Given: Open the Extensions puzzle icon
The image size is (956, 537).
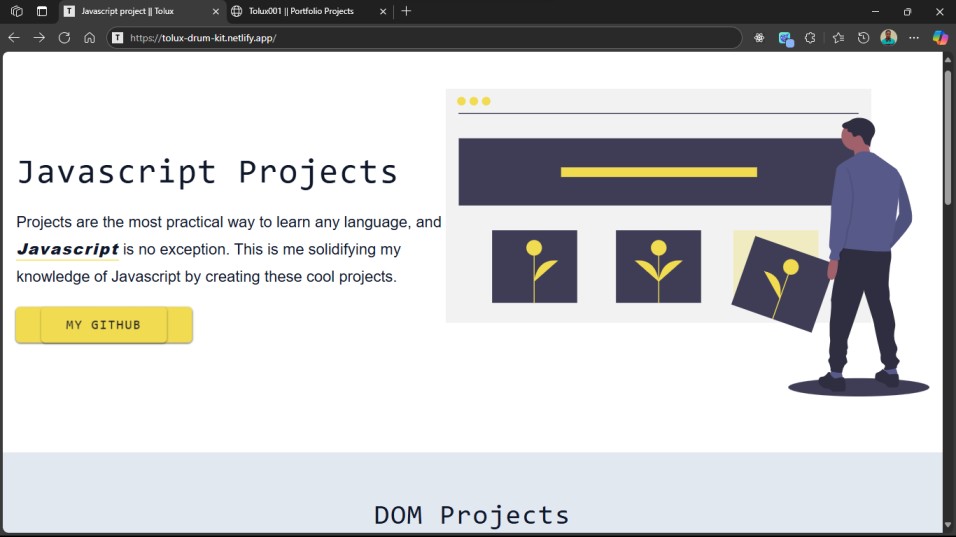Looking at the screenshot, I should point(810,38).
